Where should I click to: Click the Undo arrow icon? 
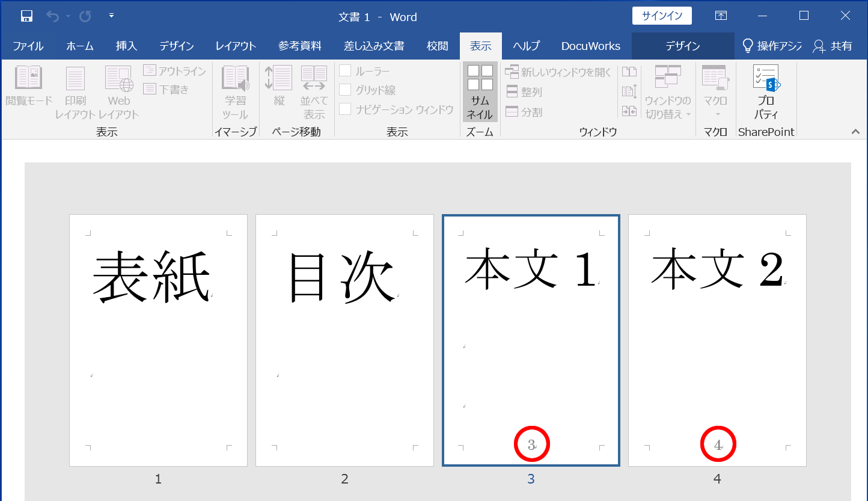(53, 16)
